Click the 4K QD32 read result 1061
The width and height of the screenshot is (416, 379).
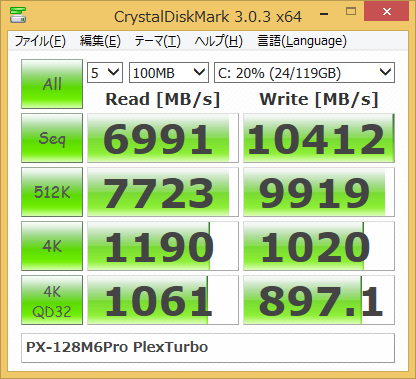click(163, 300)
